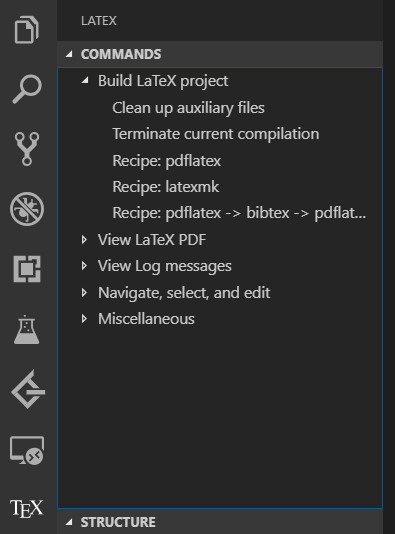The image size is (395, 534).
Task: Open the Remote Explorer monitor icon
Action: pyautogui.click(x=27, y=450)
